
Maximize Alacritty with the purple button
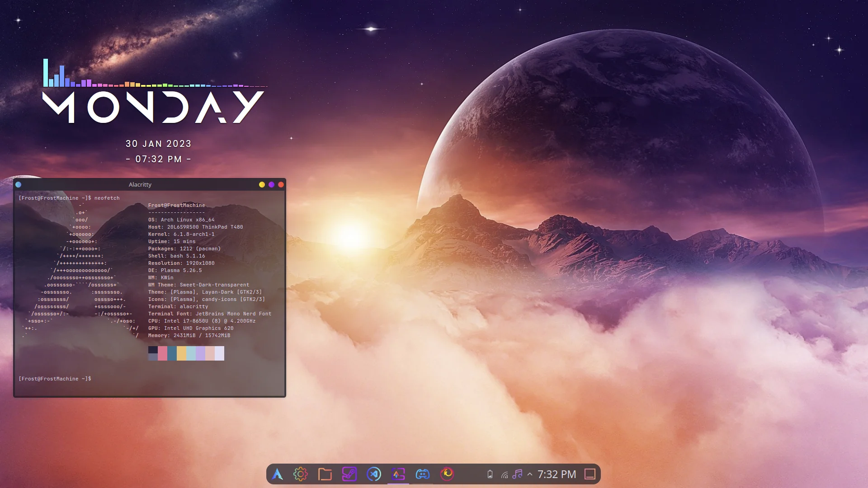click(271, 184)
